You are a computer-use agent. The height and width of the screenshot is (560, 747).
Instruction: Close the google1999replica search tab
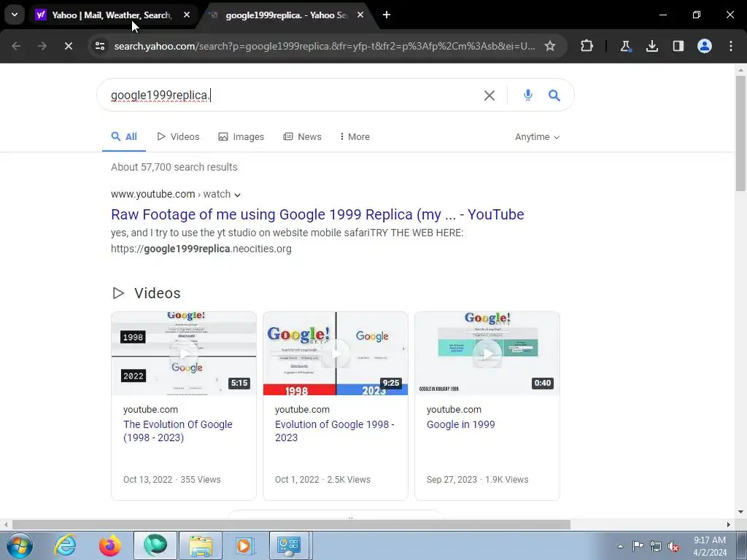point(360,15)
